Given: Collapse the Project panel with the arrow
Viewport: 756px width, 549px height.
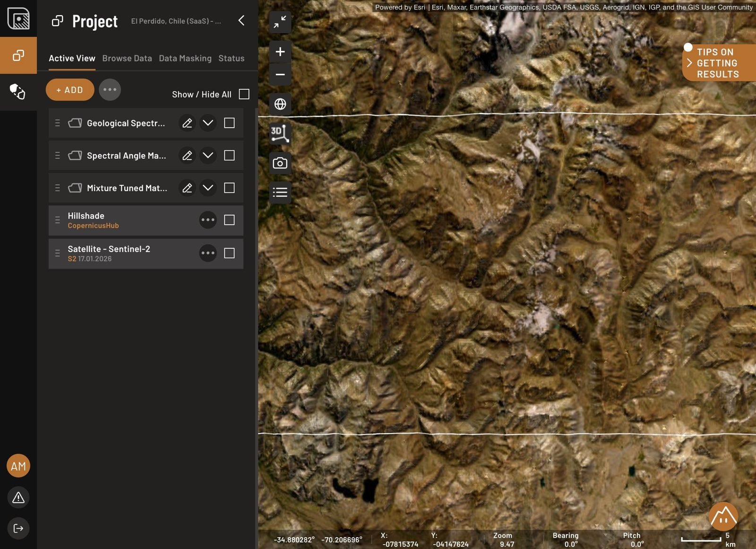Looking at the screenshot, I should click(x=241, y=20).
